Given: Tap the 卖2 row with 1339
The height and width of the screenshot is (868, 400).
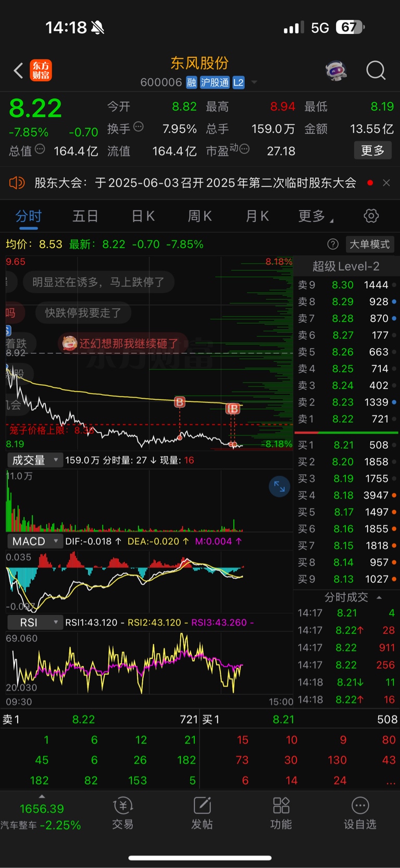Looking at the screenshot, I should pyautogui.click(x=347, y=402).
